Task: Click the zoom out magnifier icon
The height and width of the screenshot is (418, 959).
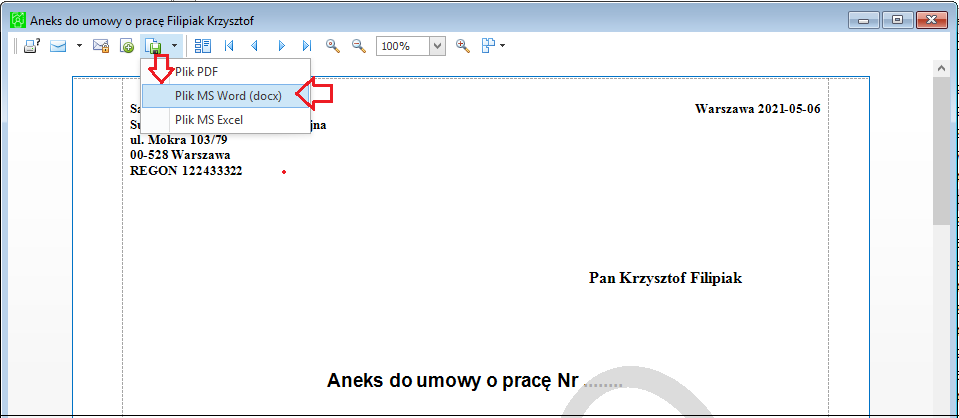Action: (358, 46)
